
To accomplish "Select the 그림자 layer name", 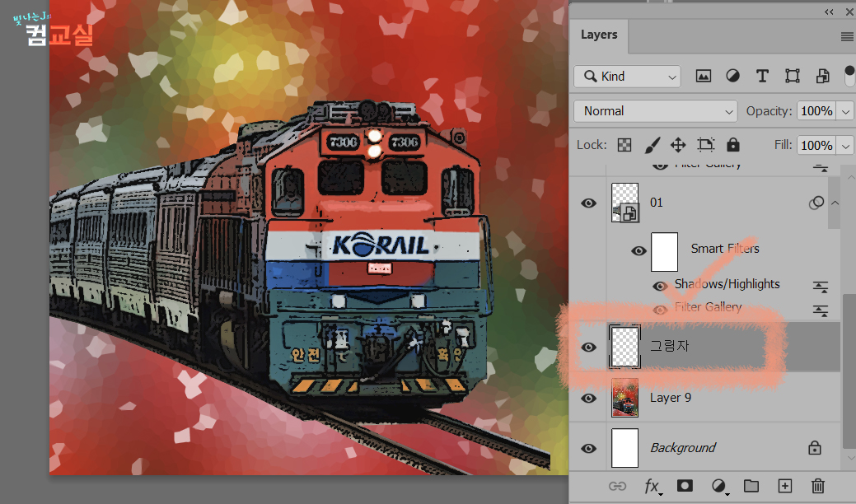I will coord(670,346).
